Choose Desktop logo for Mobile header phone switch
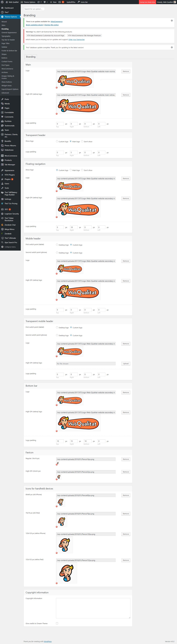 (x=57, y=253)
